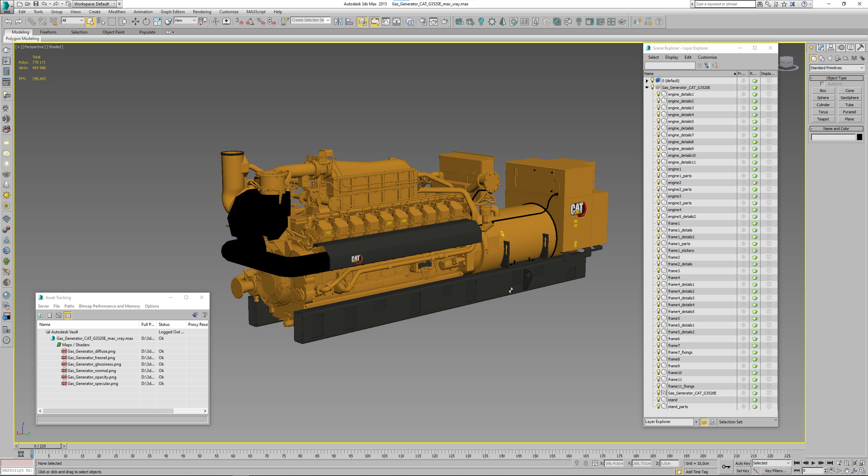Open the Workspace Default dropdown

point(94,4)
